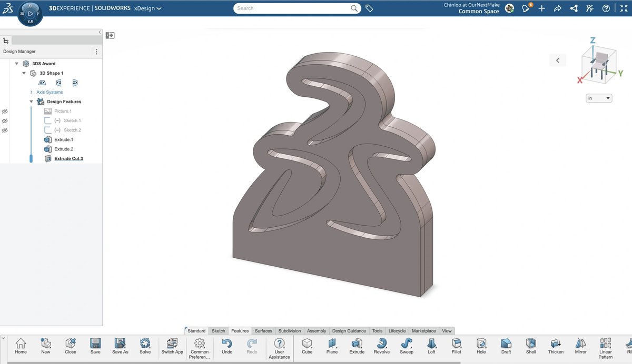
Task: Open the View tab
Action: coord(447,331)
